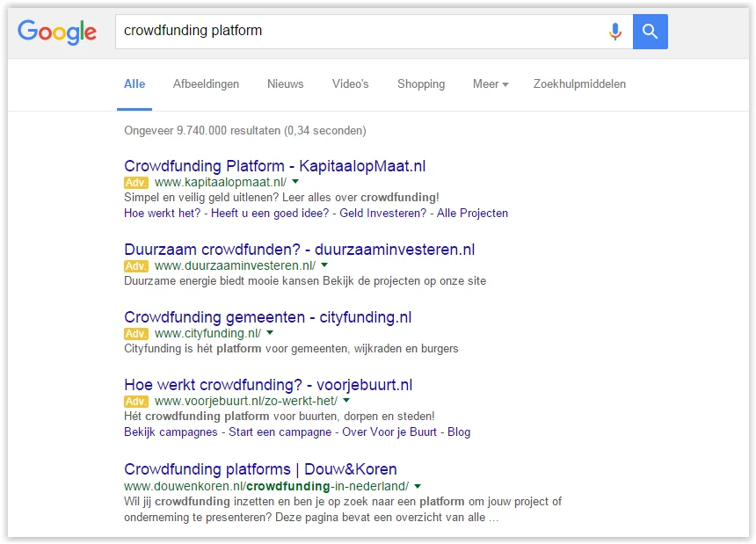The height and width of the screenshot is (544, 756).
Task: Open dropdown arrow beside www.duurzaaminvesteren.nl
Action: click(324, 265)
